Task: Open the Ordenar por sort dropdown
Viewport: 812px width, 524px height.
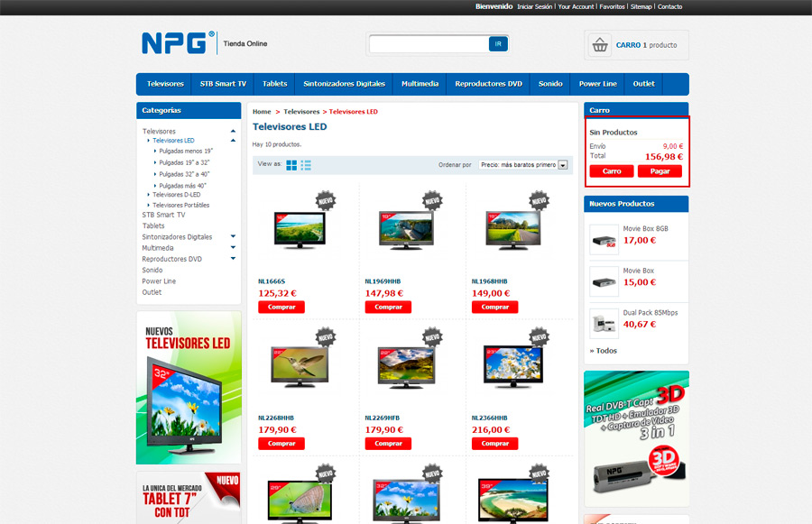Action: tap(523, 165)
